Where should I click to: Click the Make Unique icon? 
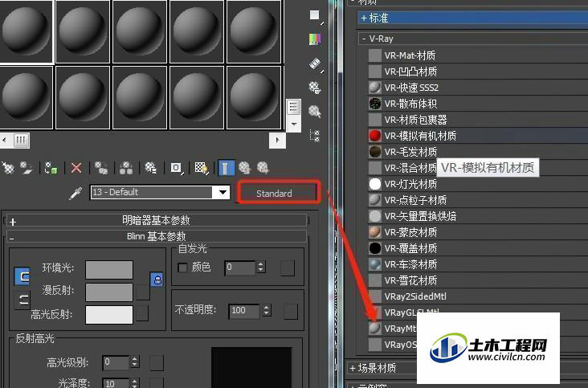126,168
